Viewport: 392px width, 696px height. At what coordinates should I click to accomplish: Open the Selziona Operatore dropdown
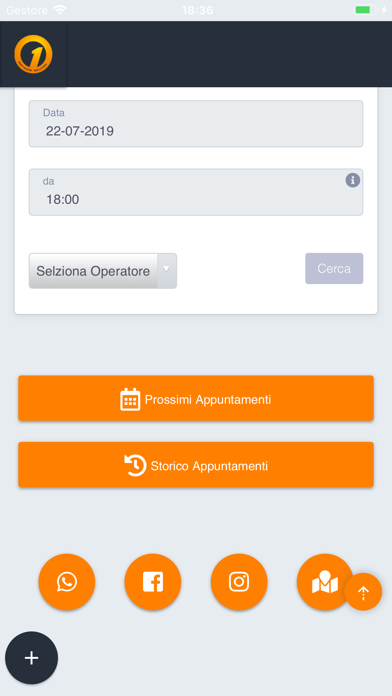103,271
